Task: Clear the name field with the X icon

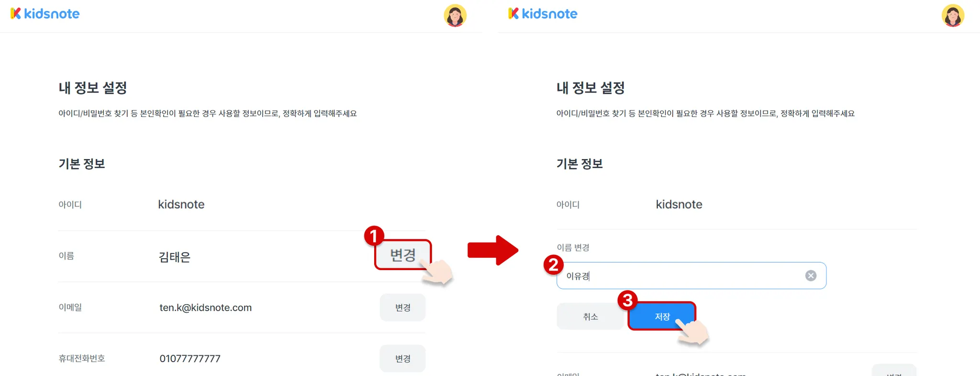Action: [x=811, y=275]
